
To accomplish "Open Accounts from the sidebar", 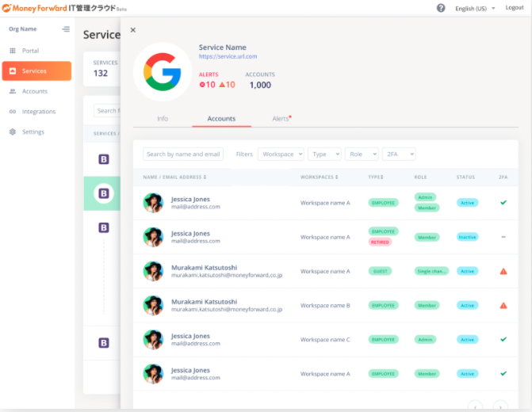I will pyautogui.click(x=36, y=91).
